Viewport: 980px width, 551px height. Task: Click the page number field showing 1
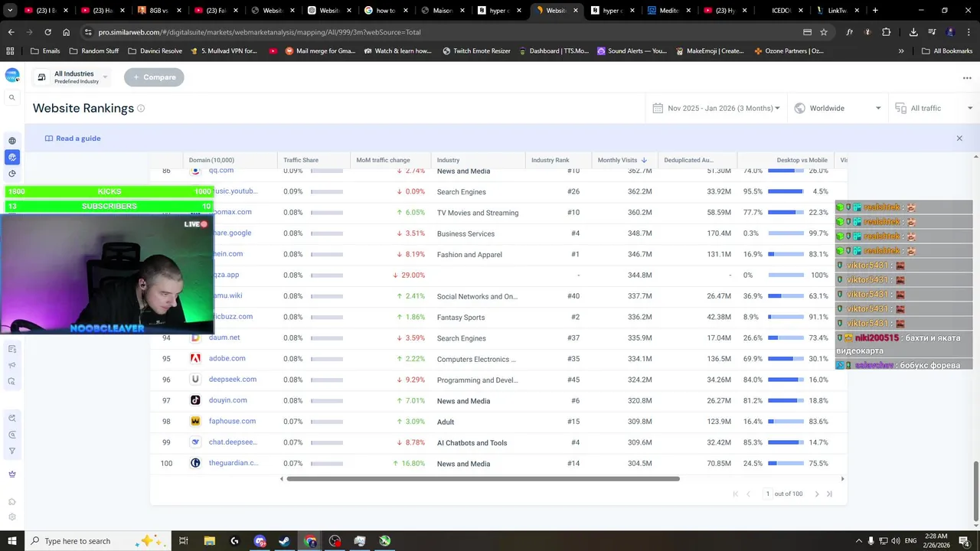768,494
